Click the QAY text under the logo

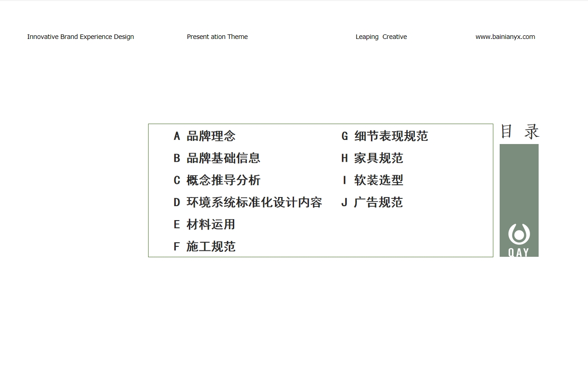(519, 253)
